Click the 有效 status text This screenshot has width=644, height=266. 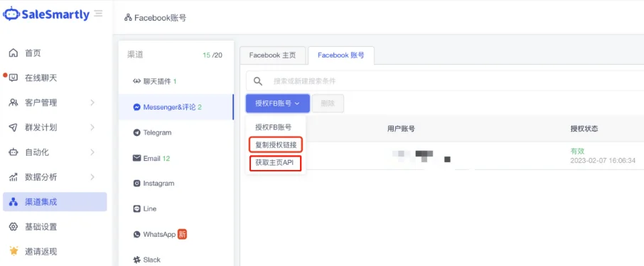(x=577, y=151)
